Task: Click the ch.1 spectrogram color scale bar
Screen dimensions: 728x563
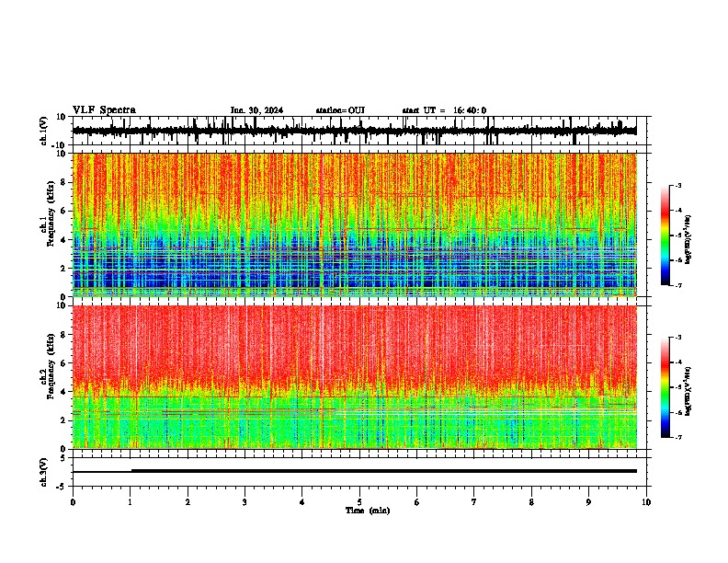Action: (x=665, y=236)
